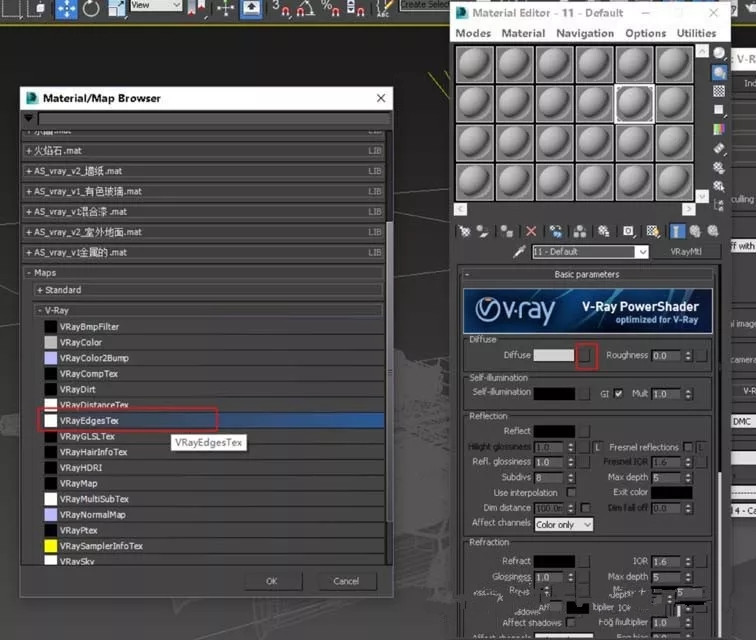Toggle Keyboard Shortcut Override icon

251,8
